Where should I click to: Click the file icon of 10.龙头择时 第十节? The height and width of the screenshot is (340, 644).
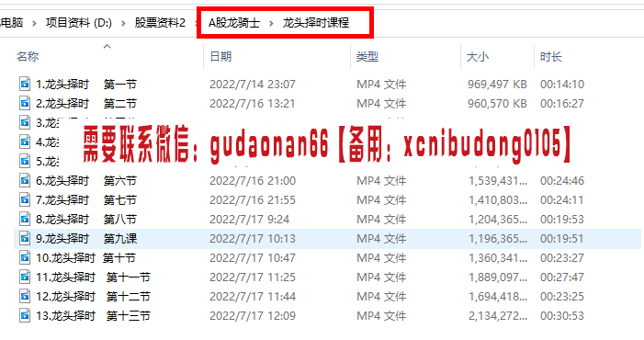point(25,257)
